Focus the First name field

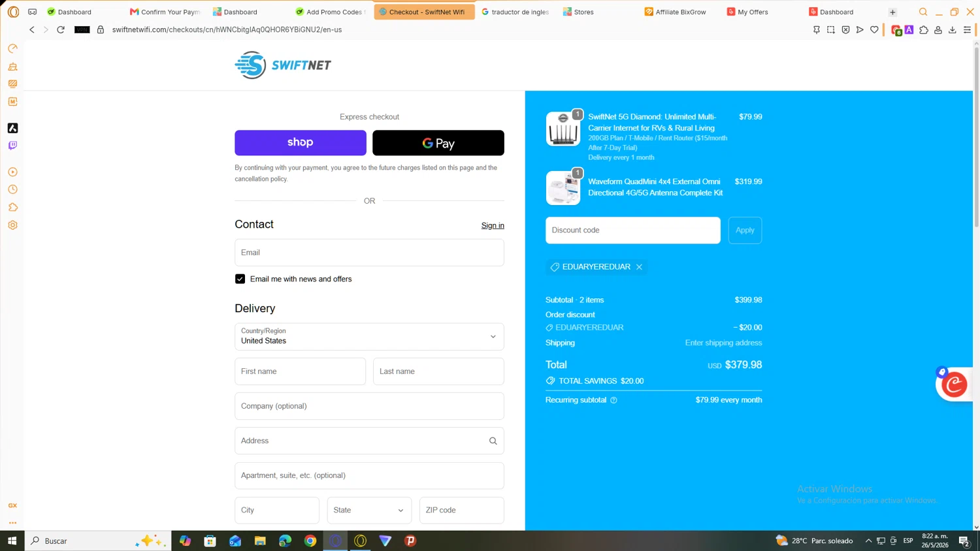pyautogui.click(x=301, y=371)
